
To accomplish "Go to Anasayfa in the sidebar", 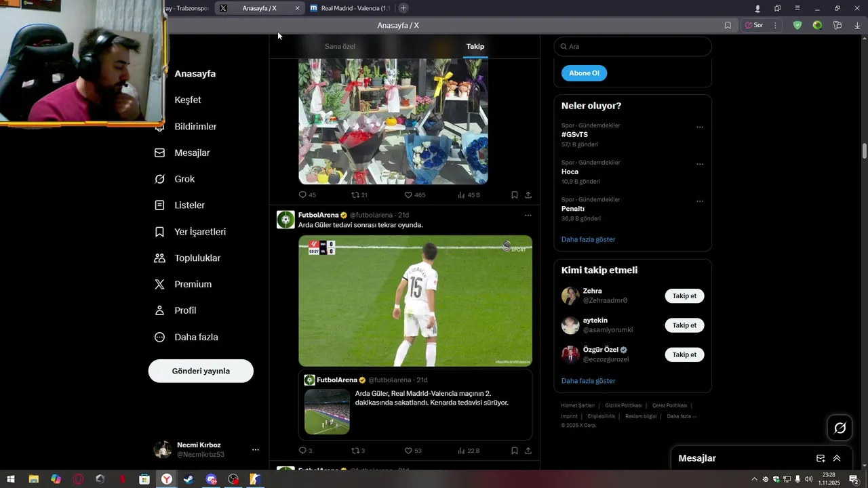I will 195,73.
